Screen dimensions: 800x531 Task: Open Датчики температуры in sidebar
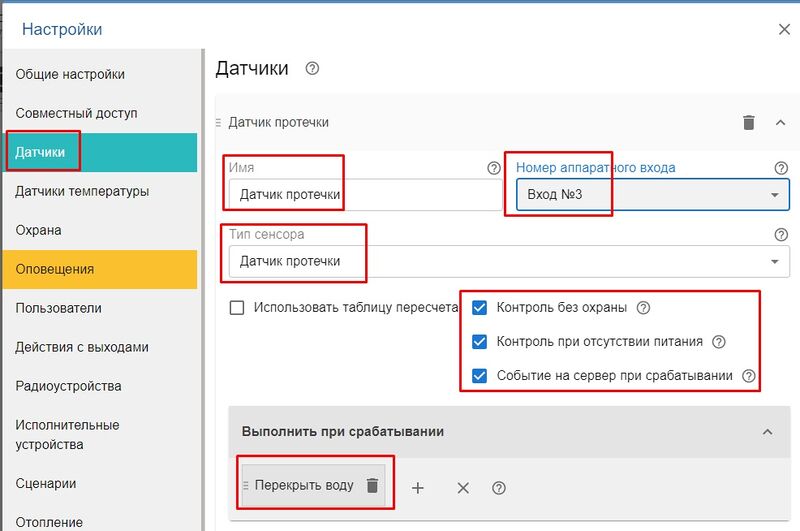(82, 191)
